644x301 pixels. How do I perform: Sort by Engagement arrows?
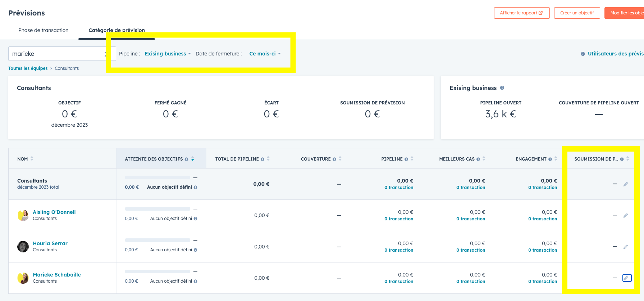[x=556, y=159]
